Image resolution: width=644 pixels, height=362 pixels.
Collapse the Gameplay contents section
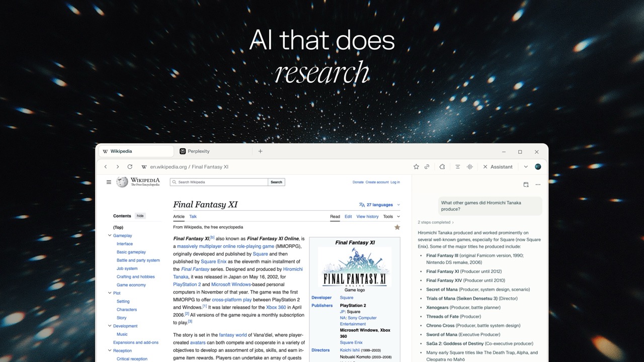click(x=110, y=235)
